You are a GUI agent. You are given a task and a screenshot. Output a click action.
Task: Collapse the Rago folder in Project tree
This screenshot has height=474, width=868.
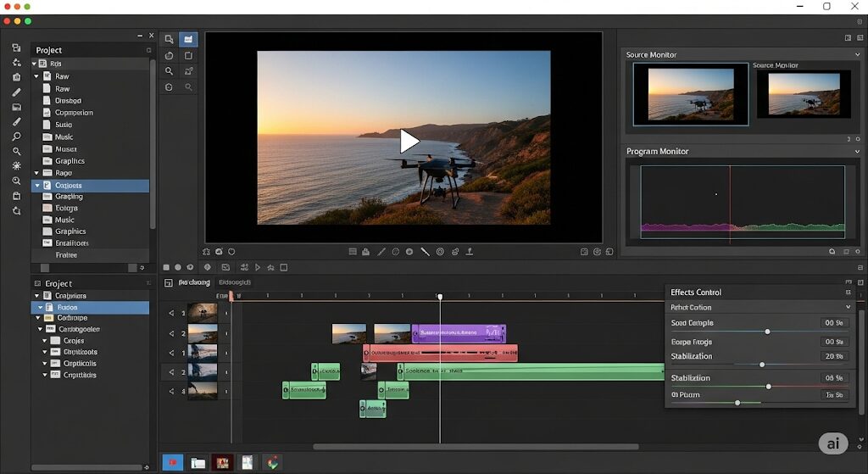37,173
